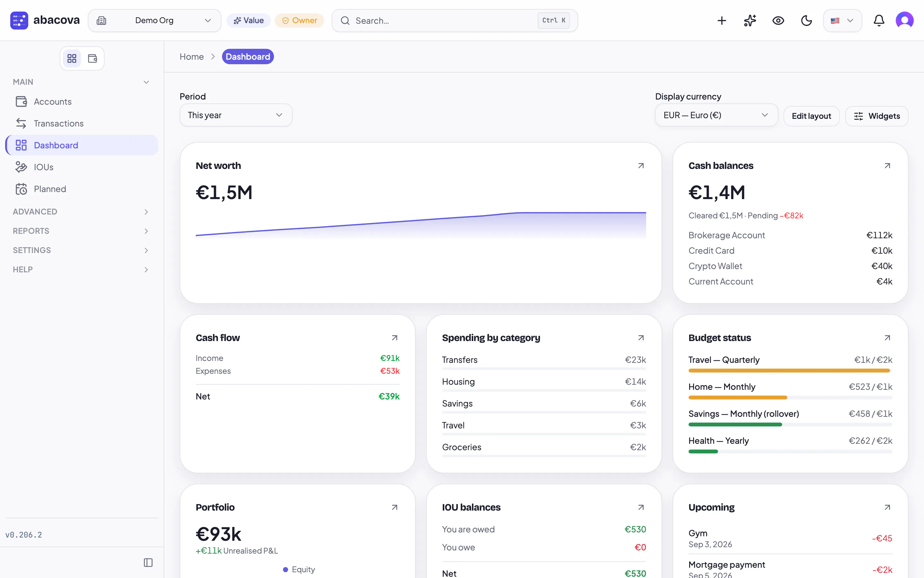Viewport: 924px width, 578px height.
Task: Toggle dark mode moon icon
Action: pos(806,21)
